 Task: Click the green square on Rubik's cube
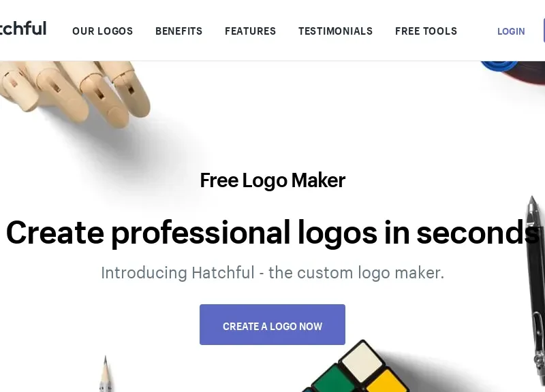coord(332,380)
